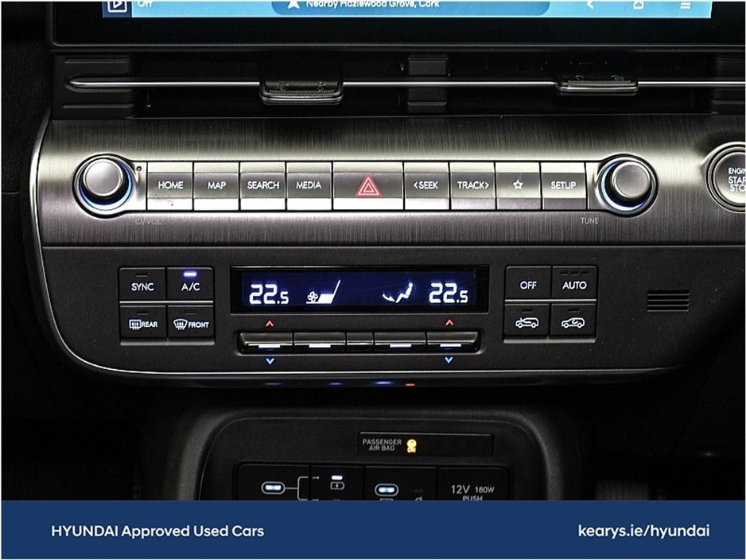The height and width of the screenshot is (560, 746).
Task: Enable AUTO climate control
Action: pyautogui.click(x=573, y=285)
